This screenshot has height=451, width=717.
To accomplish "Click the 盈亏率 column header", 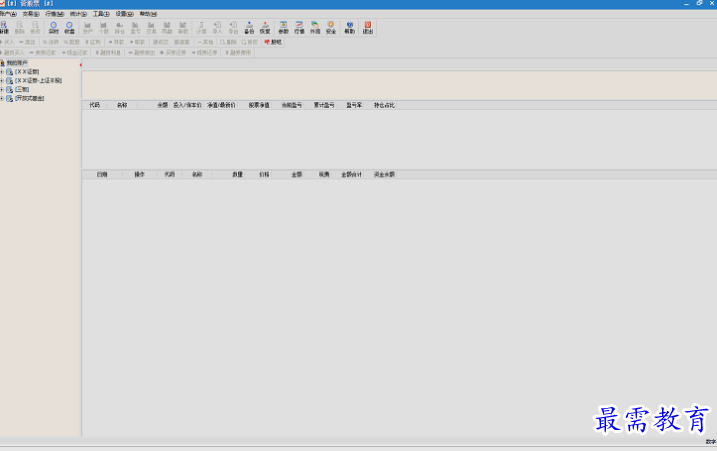I will [x=354, y=105].
